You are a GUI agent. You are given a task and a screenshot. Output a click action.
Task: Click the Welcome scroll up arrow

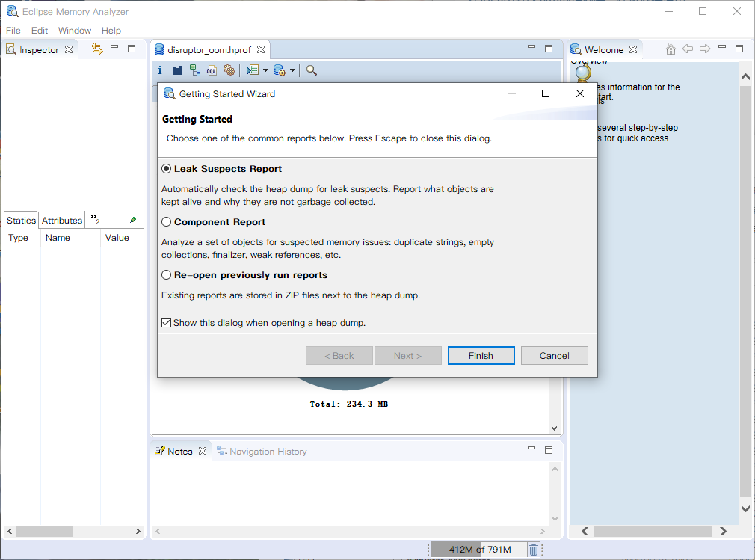pos(745,76)
